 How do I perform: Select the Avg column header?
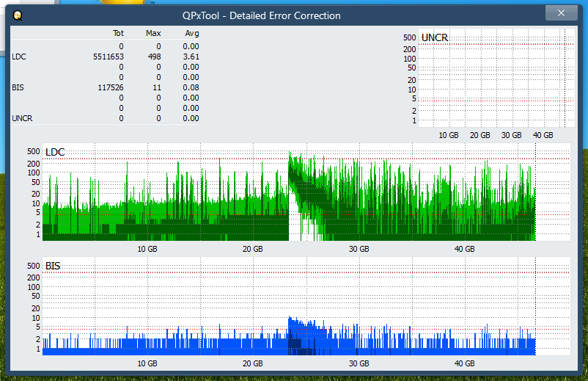pos(191,33)
